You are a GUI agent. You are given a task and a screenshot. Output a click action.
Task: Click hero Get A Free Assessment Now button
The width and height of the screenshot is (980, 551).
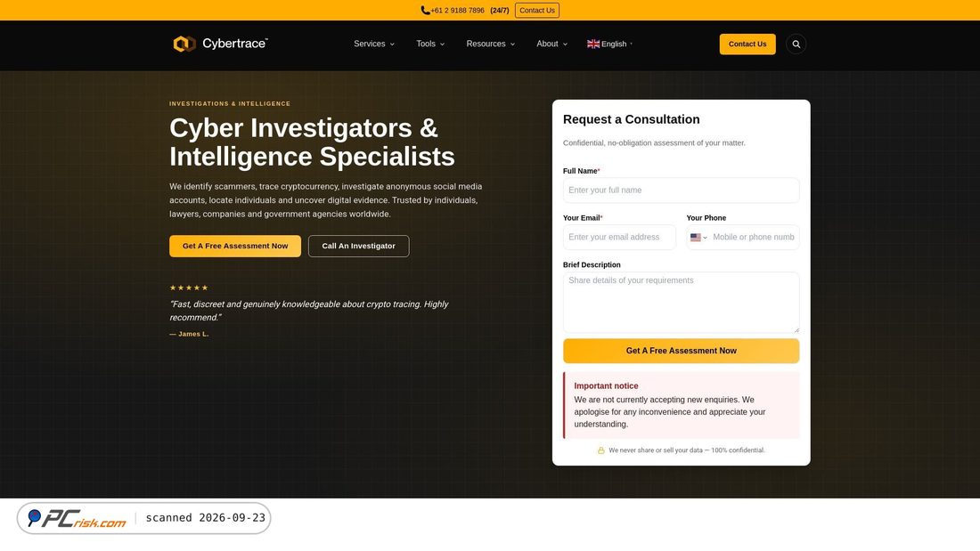click(x=235, y=247)
